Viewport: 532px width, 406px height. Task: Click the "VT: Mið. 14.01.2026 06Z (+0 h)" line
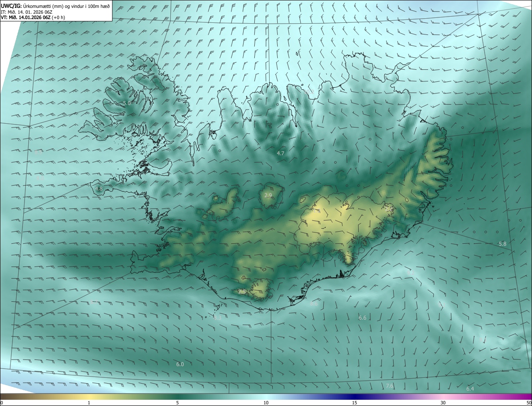pyautogui.click(x=32, y=17)
